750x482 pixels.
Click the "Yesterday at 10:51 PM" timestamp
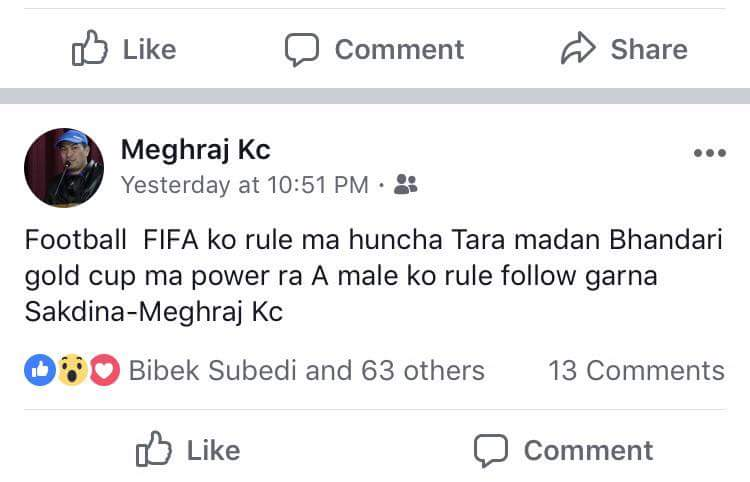[244, 185]
